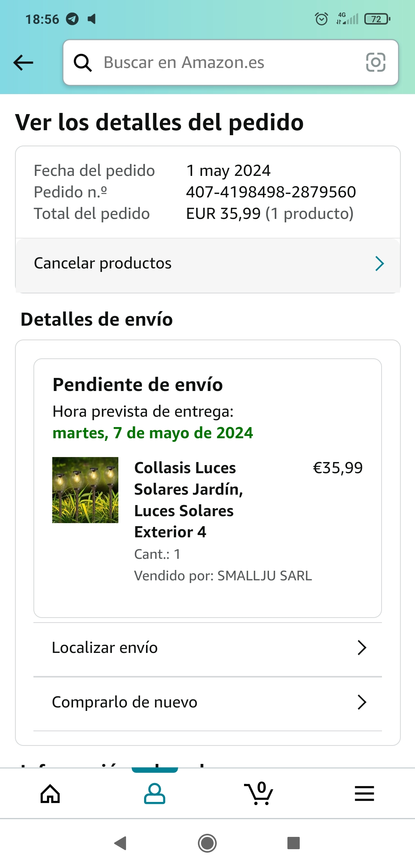
Task: Tap the Telegram notification status icon
Action: tap(72, 19)
